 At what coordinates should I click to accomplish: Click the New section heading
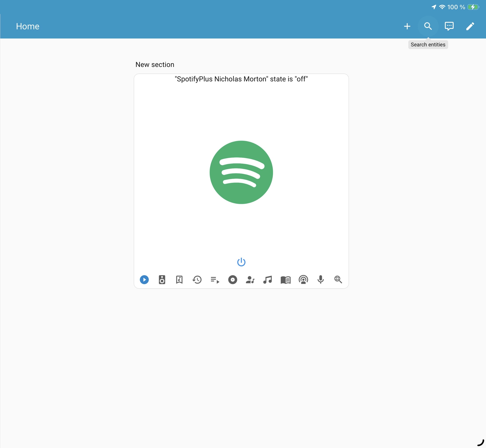pos(155,65)
